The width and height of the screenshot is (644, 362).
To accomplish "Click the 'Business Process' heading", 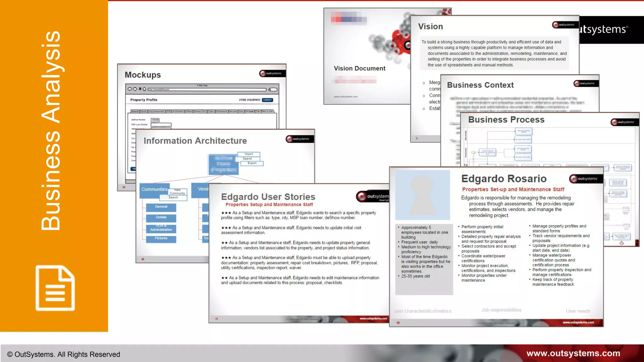I will [506, 120].
